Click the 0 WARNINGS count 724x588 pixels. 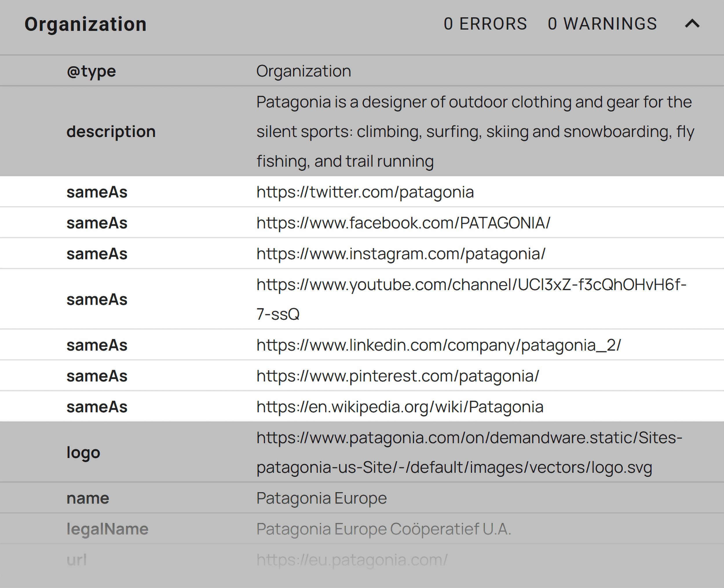click(602, 24)
